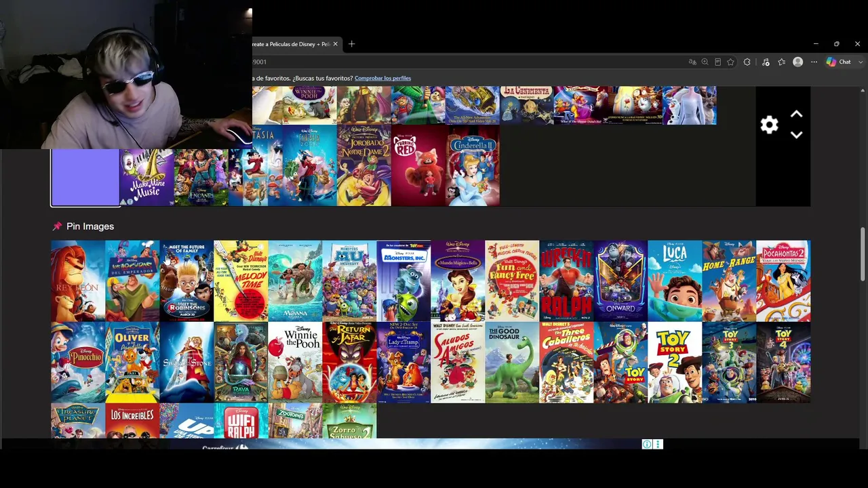The height and width of the screenshot is (488, 868).
Task: Choose The Three Caballeros poster
Action: (x=566, y=363)
